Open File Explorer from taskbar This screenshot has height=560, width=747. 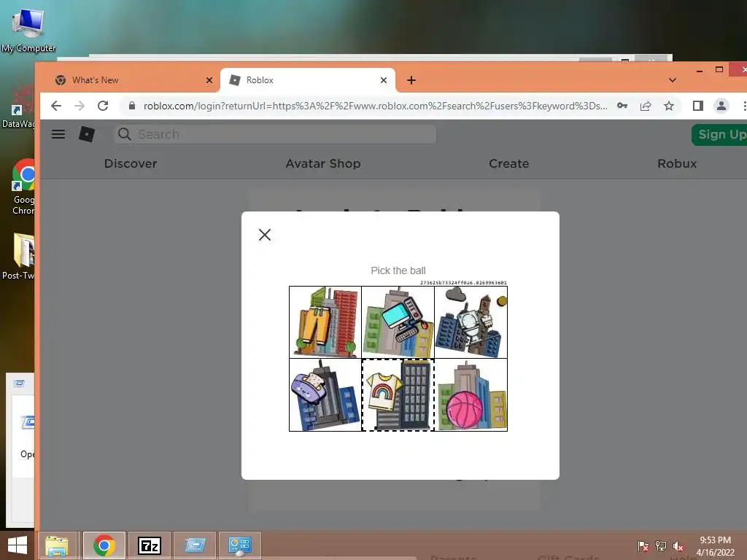coord(57,545)
